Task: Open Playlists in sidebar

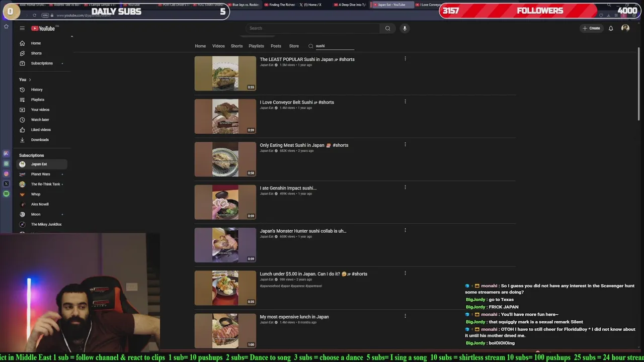Action: pos(38,100)
